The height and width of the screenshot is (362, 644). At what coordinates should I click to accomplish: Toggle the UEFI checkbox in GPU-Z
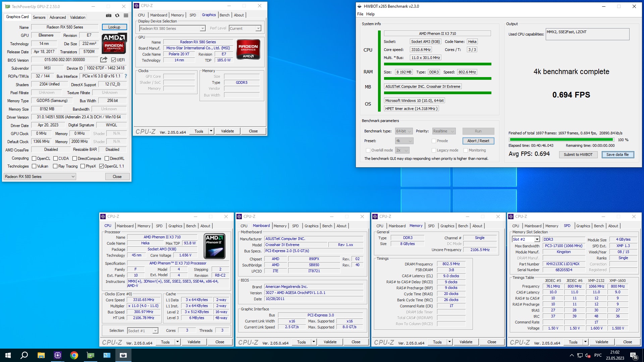pyautogui.click(x=114, y=60)
